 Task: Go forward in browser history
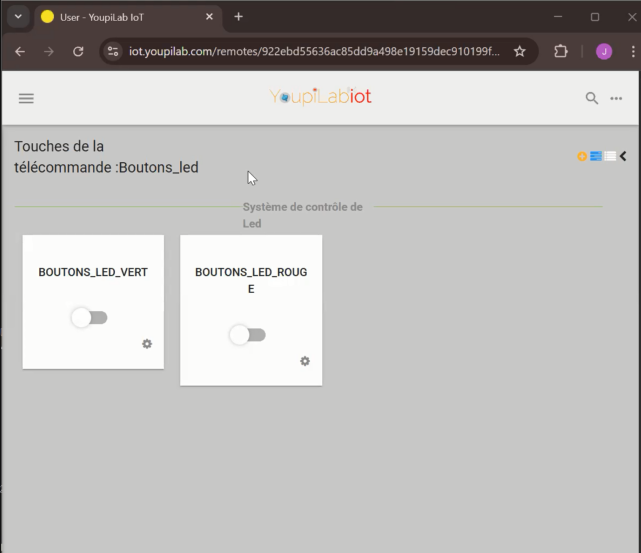[x=49, y=51]
